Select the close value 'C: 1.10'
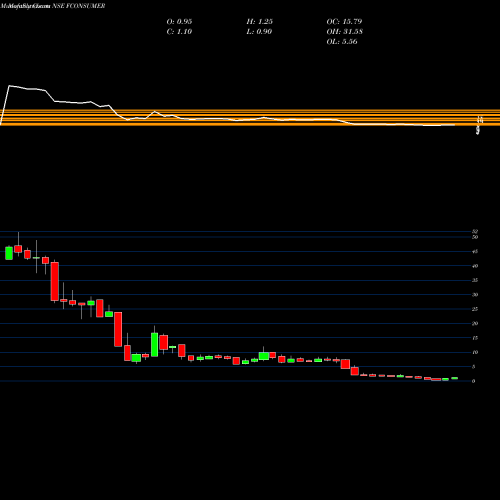The image size is (500, 500). pyautogui.click(x=179, y=31)
